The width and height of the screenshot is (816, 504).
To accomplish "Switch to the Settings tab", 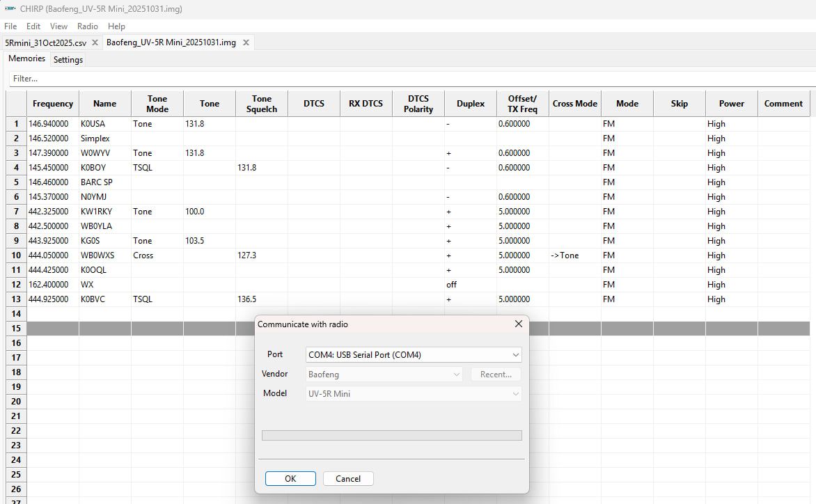I will [68, 60].
